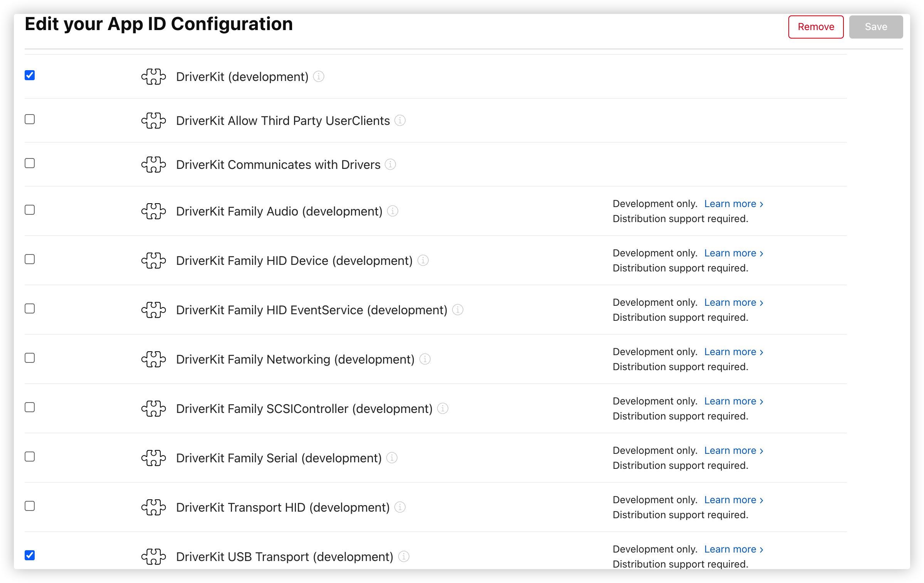Open Learn more link for Family Audio
The height and width of the screenshot is (583, 924).
click(734, 204)
